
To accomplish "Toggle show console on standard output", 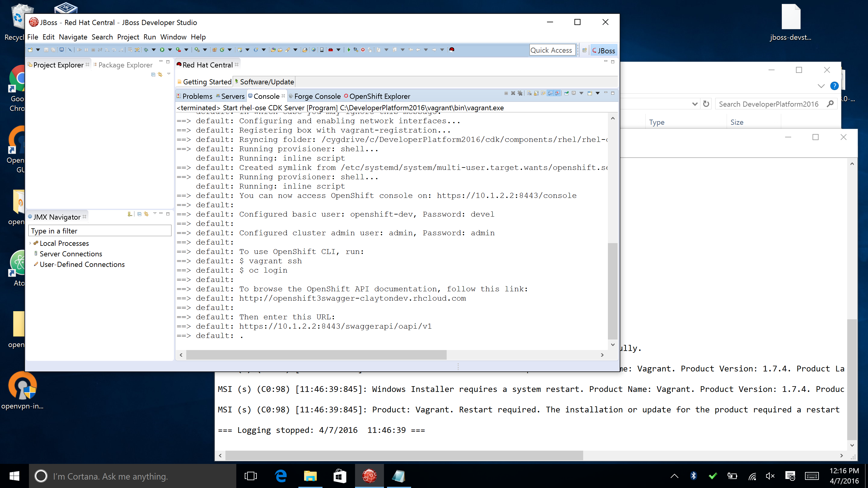I will click(x=551, y=93).
